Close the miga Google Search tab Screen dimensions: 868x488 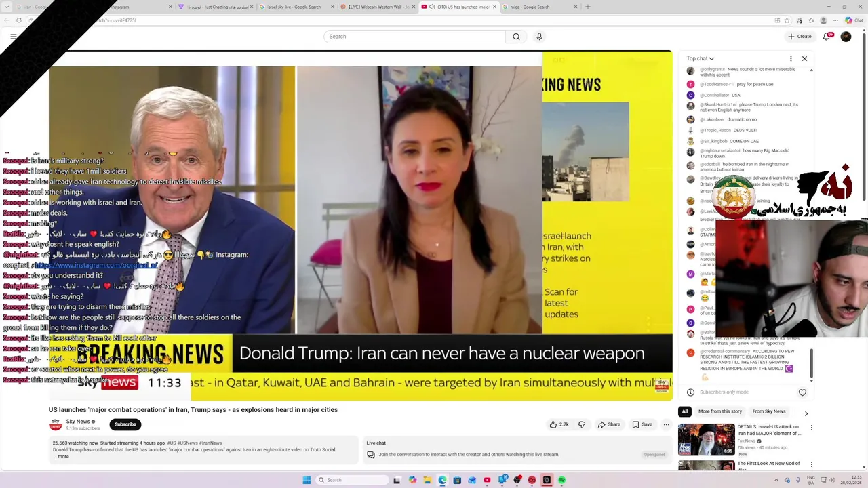coord(576,7)
